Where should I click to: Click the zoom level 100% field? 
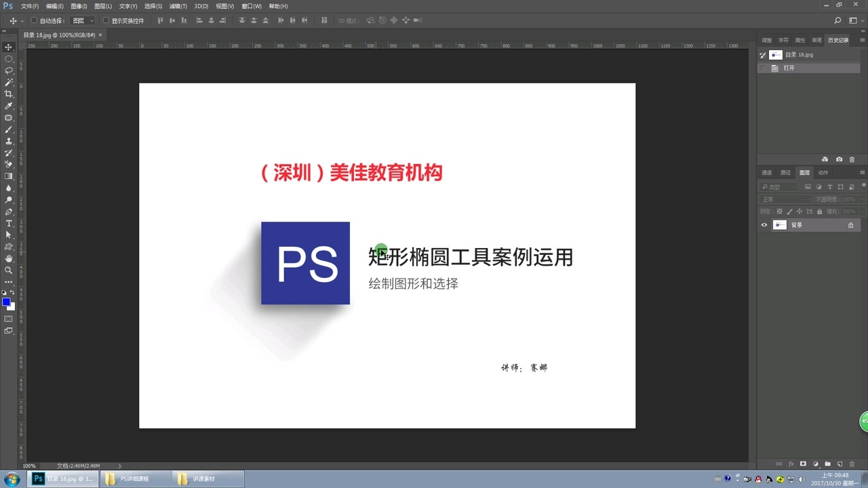[x=29, y=466]
